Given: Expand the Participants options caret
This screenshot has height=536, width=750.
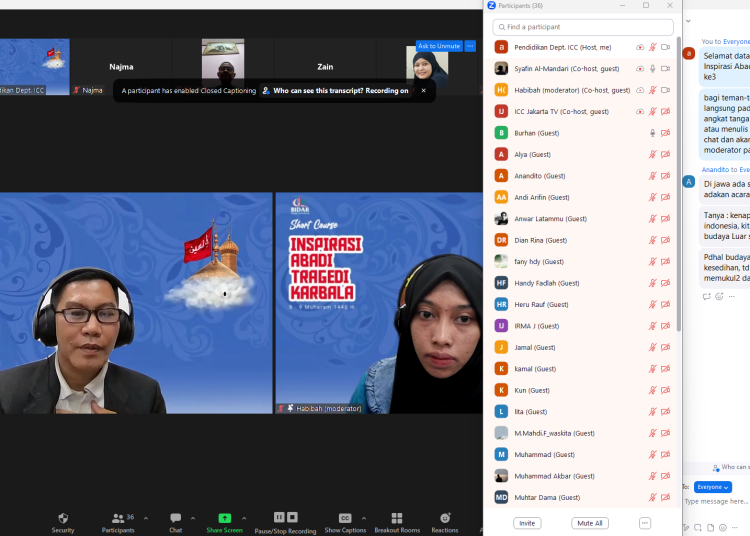Looking at the screenshot, I should click(146, 518).
